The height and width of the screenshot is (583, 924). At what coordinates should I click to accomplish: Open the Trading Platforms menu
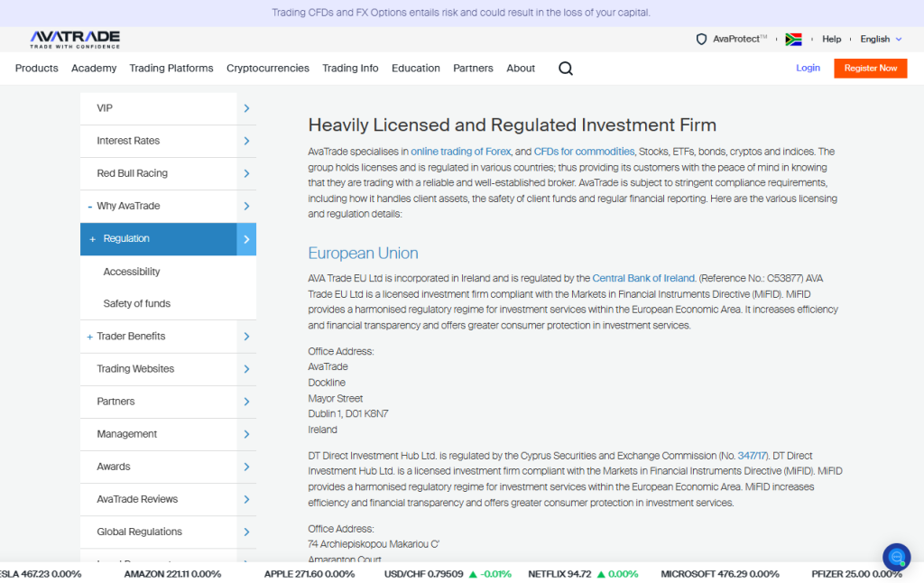pyautogui.click(x=171, y=69)
